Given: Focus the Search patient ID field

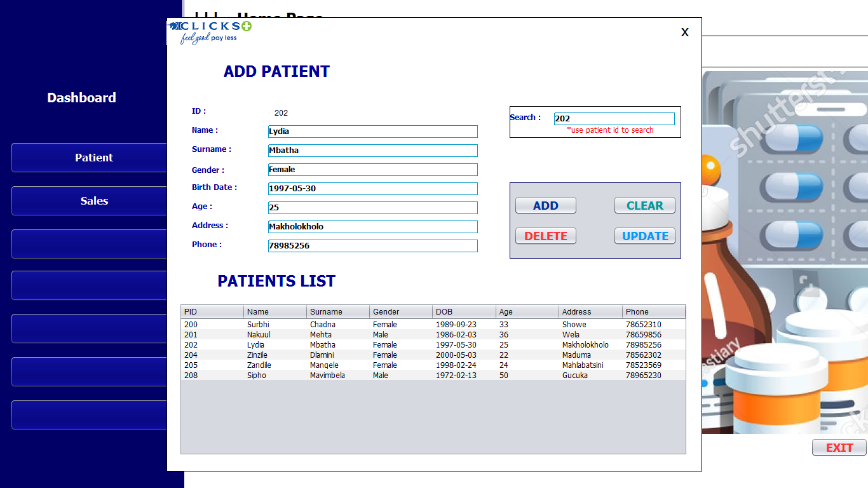Looking at the screenshot, I should coord(614,119).
